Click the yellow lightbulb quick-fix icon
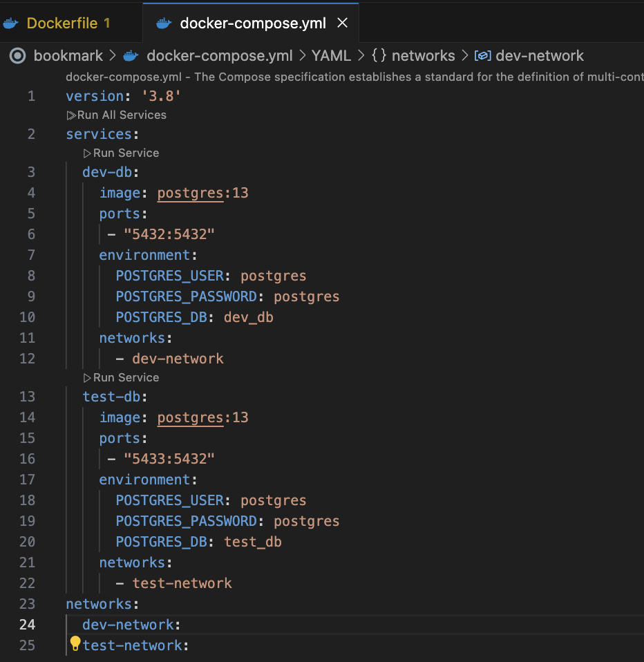The height and width of the screenshot is (662, 644). point(75,644)
